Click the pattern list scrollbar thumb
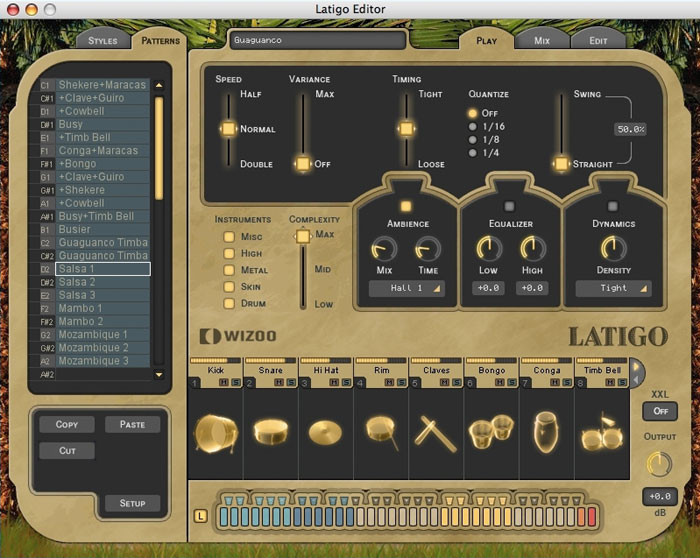The width and height of the screenshot is (700, 558). click(x=159, y=148)
